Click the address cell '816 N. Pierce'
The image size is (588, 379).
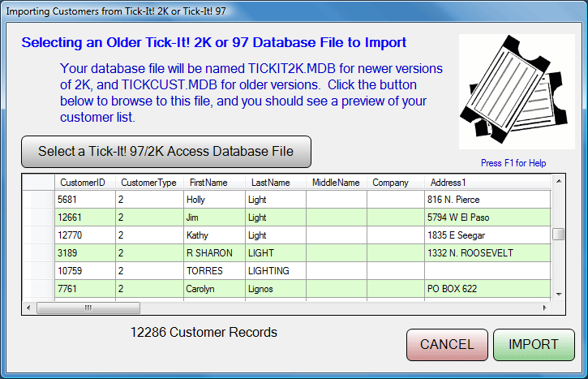pyautogui.click(x=487, y=200)
